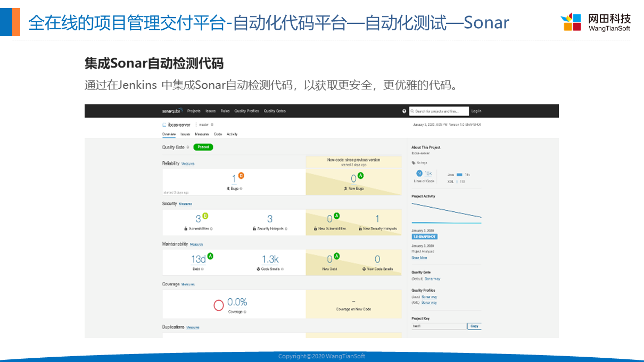Open Quality Profiles in the top navigation

point(246,111)
